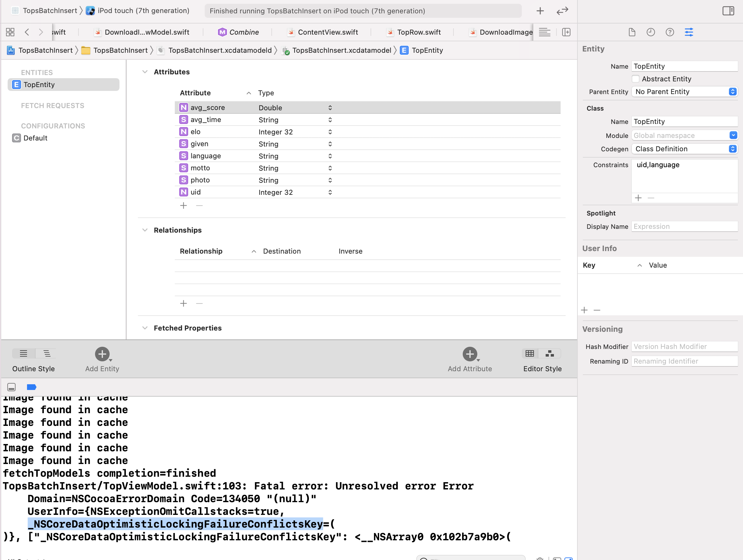Viewport: 743px width, 560px height.
Task: Open the related items grid icon
Action: click(10, 32)
